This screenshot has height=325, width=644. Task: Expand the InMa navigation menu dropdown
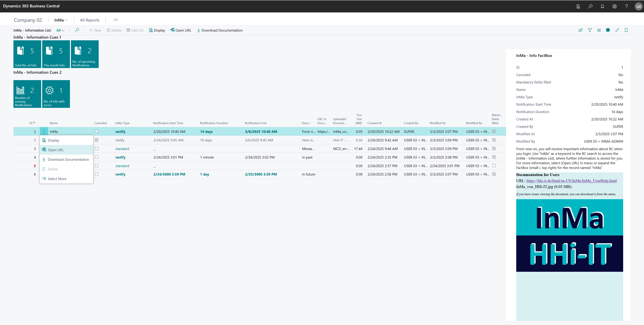(61, 20)
